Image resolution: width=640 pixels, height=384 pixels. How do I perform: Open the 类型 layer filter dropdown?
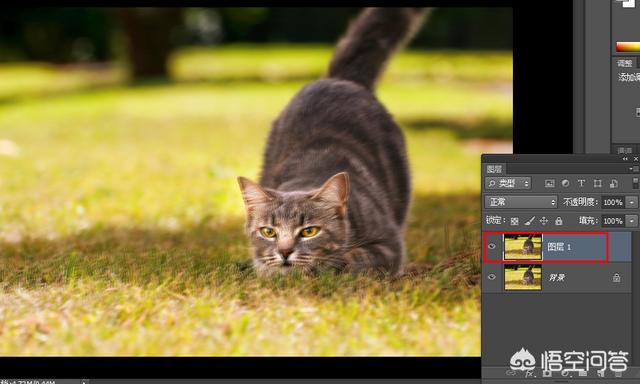(508, 184)
